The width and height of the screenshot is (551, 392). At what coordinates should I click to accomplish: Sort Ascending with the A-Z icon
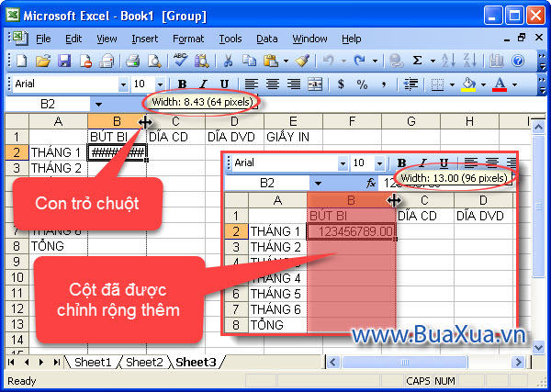[448, 62]
